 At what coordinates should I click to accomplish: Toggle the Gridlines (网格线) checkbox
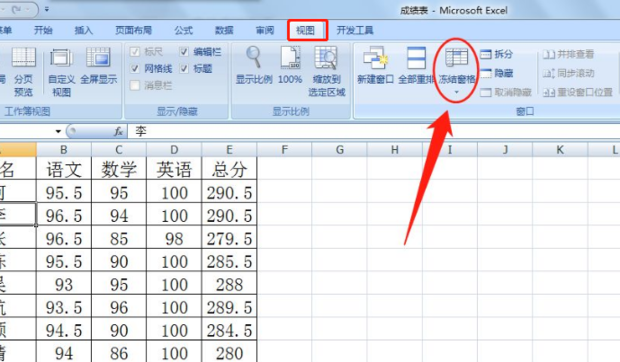pos(135,69)
